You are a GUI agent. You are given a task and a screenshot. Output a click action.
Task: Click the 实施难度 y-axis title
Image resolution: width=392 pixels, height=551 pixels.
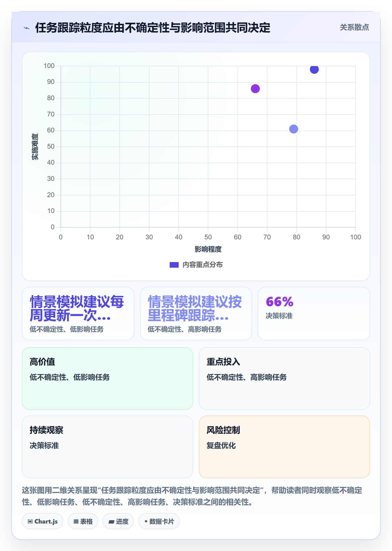35,147
